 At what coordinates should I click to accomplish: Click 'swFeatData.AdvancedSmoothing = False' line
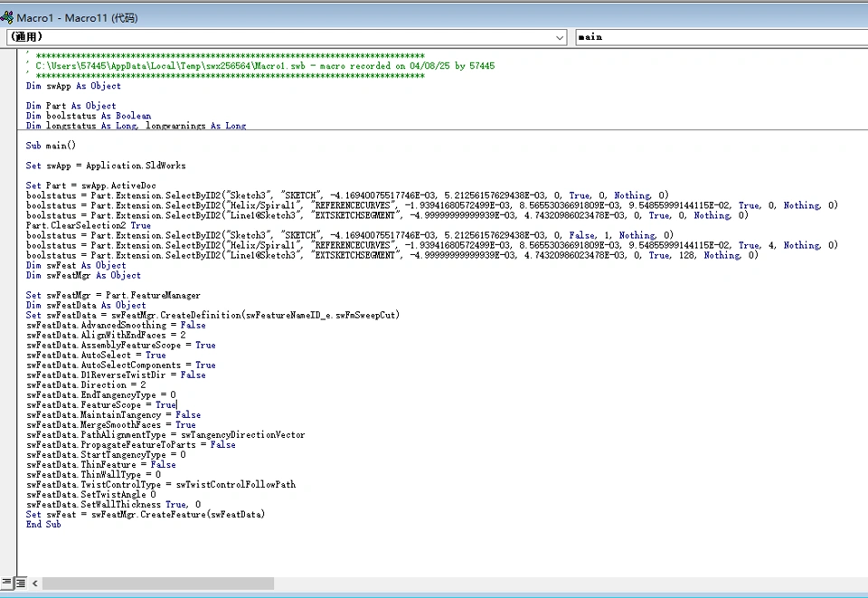[116, 325]
